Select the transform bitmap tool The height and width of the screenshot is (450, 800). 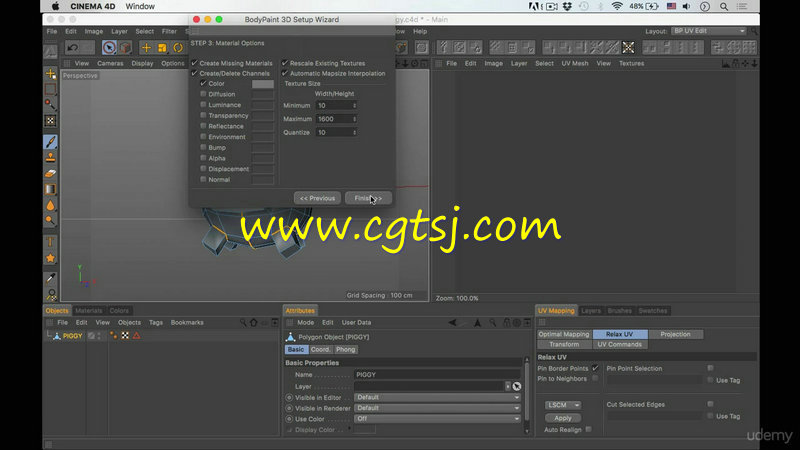[51, 121]
